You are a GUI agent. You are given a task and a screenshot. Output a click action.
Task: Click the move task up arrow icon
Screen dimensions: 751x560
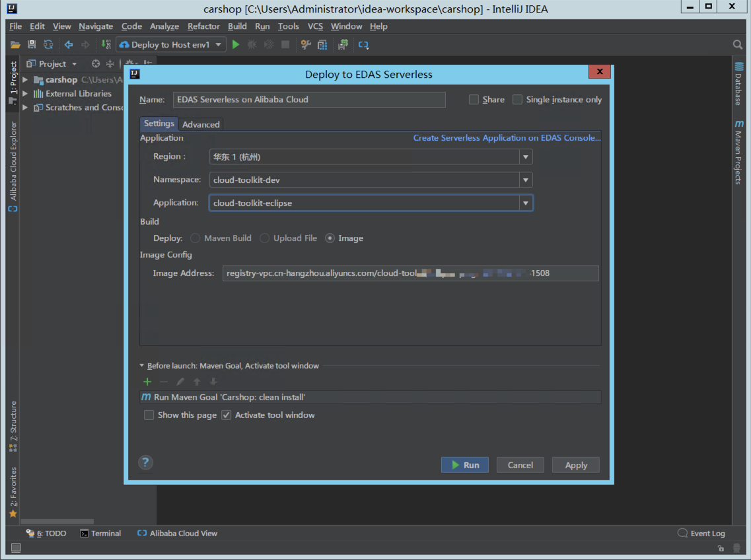[197, 382]
